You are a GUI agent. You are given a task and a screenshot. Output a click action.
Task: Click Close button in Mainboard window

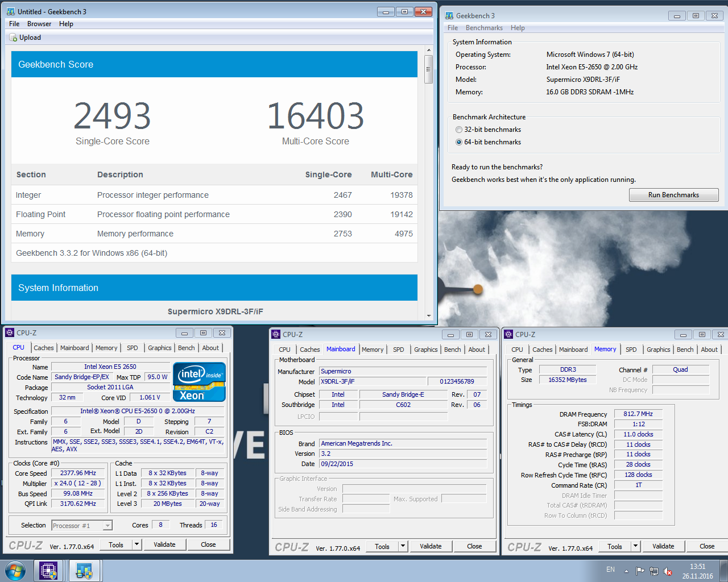474,546
